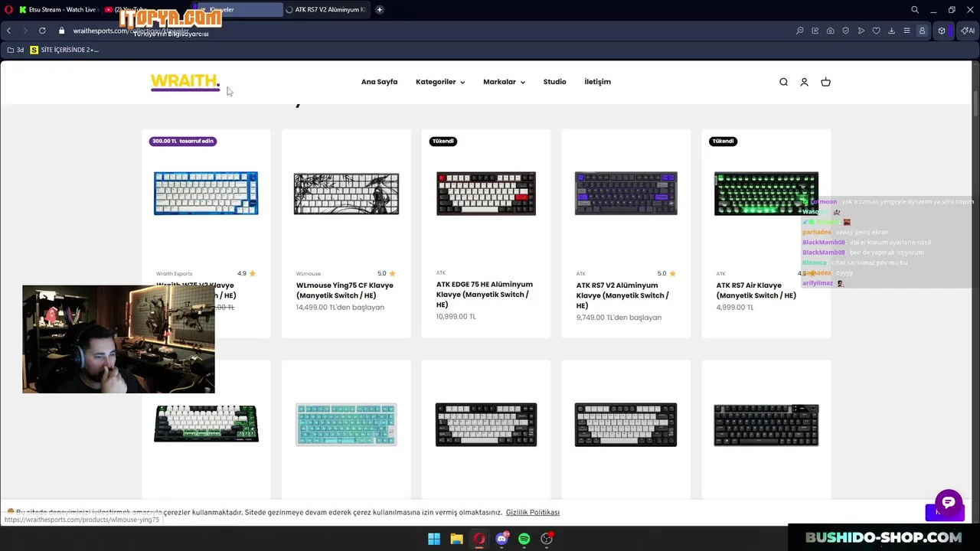Open Opera find-in-page magnifier icon
Viewport: 980px width, 551px height.
tap(800, 31)
